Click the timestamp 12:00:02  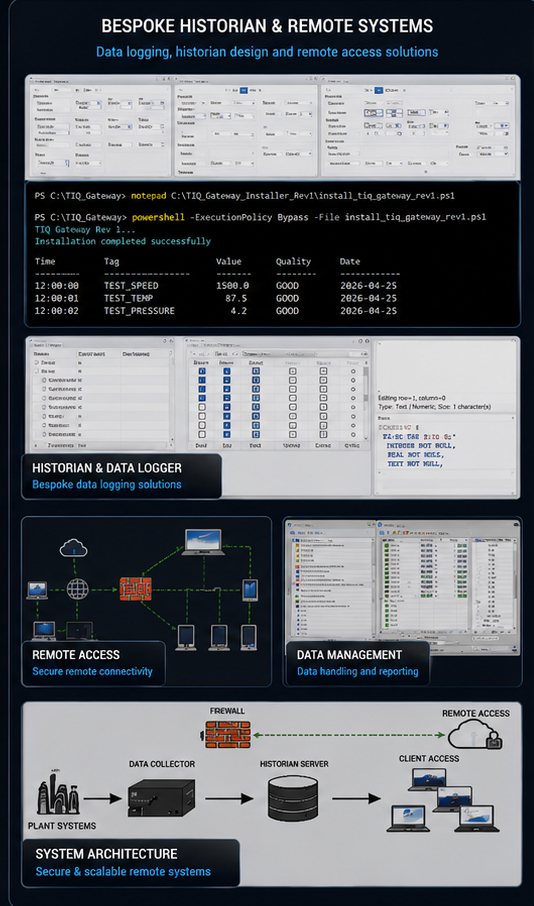pos(57,311)
